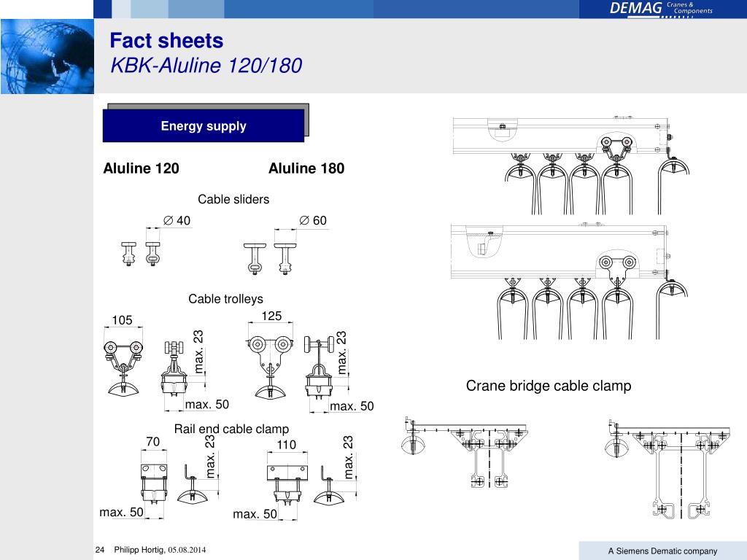Viewport: 747px width, 560px height.
Task: Click the 110 mm rail end clamp drawing
Action: pyautogui.click(x=287, y=485)
